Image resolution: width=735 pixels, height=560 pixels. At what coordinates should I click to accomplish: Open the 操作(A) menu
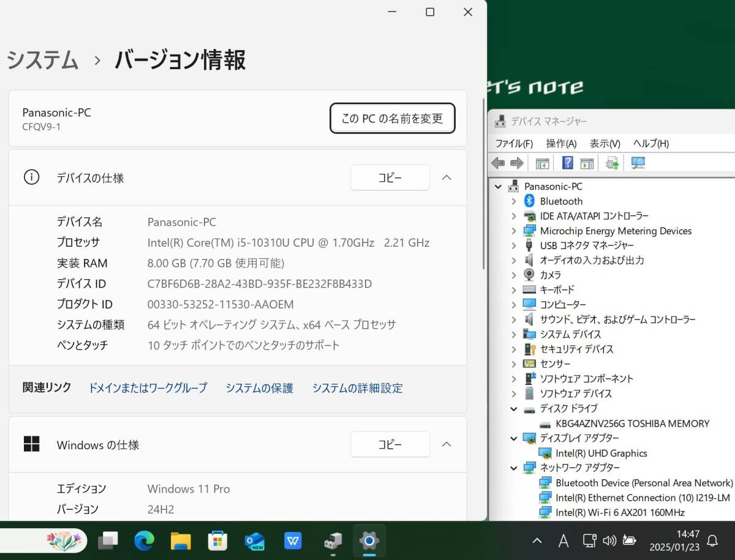tap(561, 143)
